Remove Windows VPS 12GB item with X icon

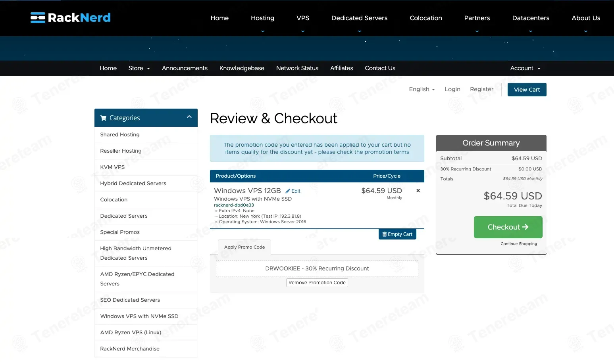418,191
